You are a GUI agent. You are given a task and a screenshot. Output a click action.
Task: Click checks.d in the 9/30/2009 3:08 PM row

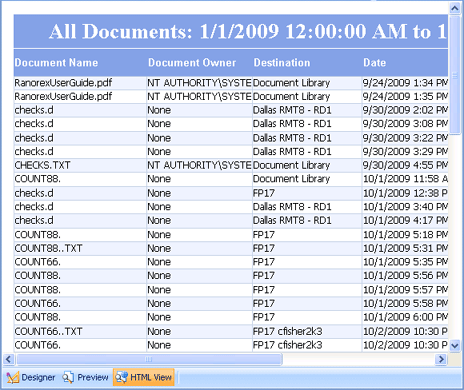[34, 124]
